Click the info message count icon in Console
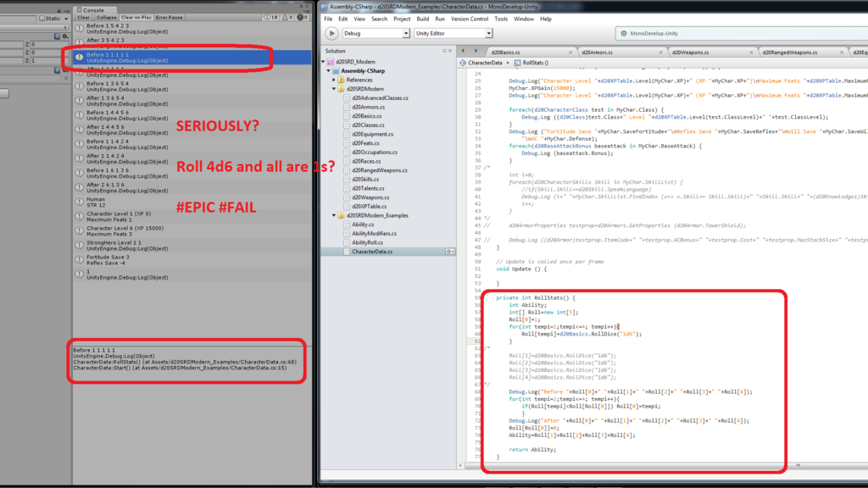The height and width of the screenshot is (488, 868). tap(267, 18)
